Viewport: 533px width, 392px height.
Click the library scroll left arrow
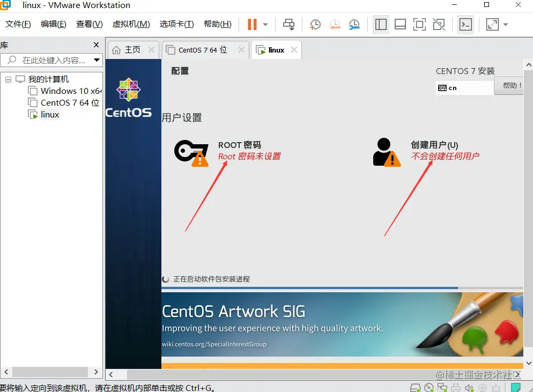[6, 372]
